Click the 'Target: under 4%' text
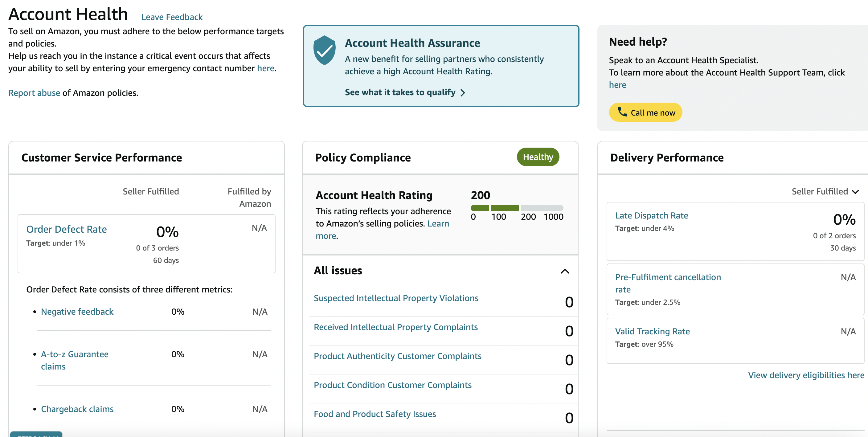The height and width of the screenshot is (437, 868). click(644, 228)
